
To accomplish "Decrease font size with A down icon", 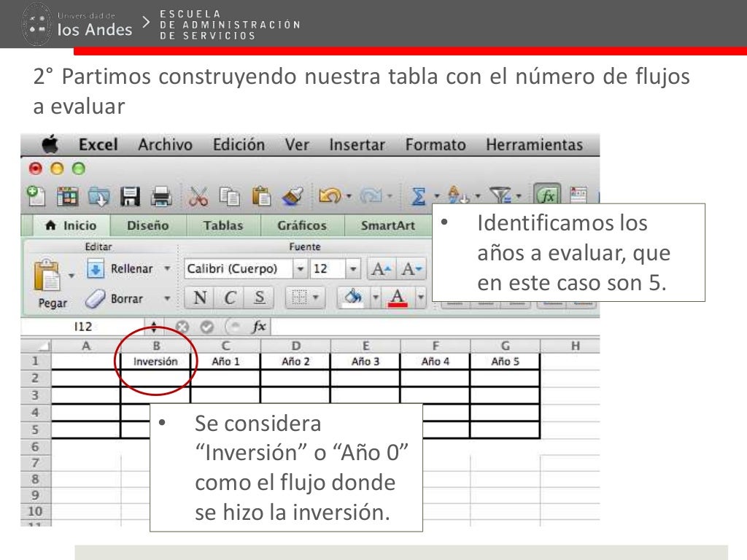I will 411,269.
